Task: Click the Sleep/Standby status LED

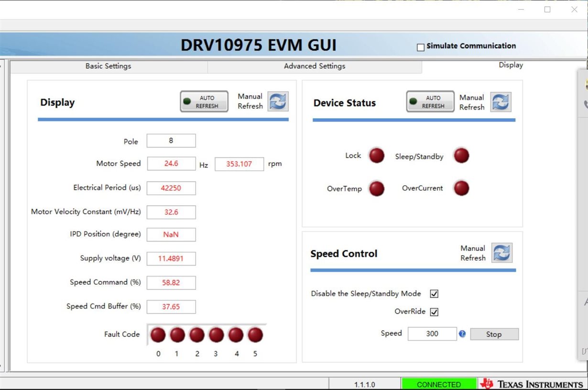Action: pyautogui.click(x=461, y=156)
